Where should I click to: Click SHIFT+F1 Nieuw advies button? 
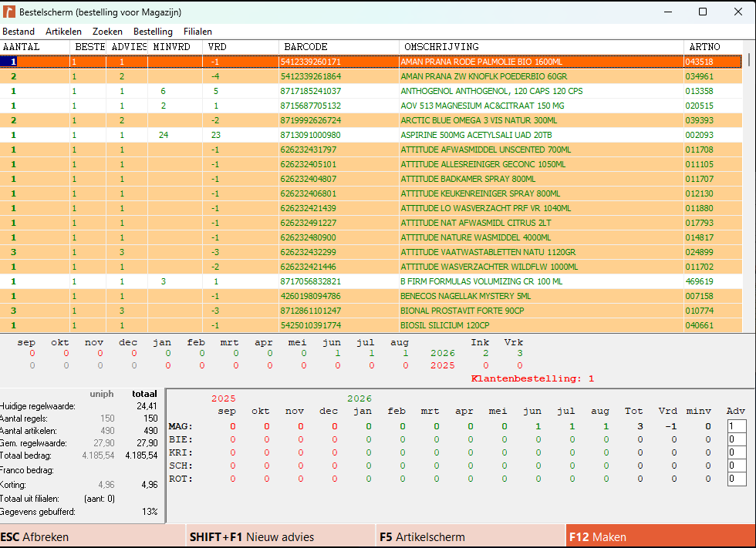(281, 537)
